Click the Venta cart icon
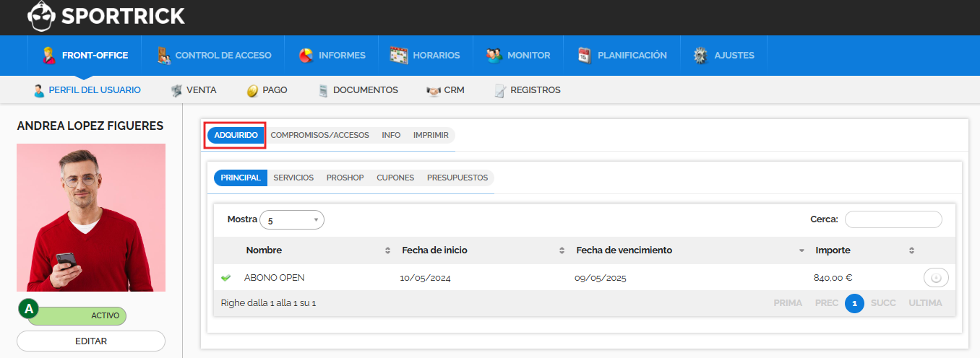980x358 pixels. tap(176, 91)
